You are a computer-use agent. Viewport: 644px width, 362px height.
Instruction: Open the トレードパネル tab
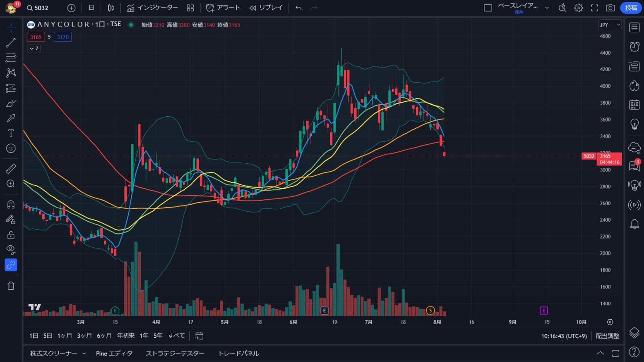click(x=239, y=353)
